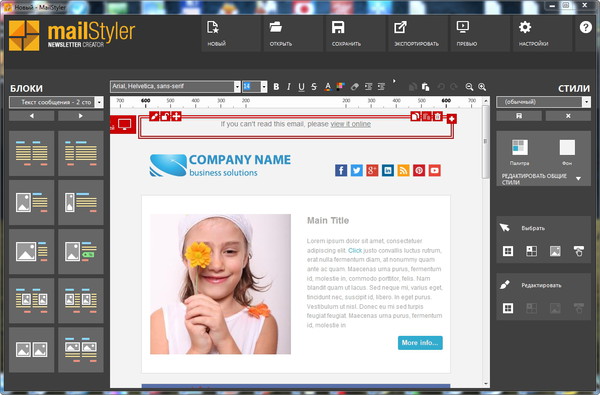Click the canvas vertical scrollbar down arrow
The width and height of the screenshot is (600, 395).
[x=486, y=384]
